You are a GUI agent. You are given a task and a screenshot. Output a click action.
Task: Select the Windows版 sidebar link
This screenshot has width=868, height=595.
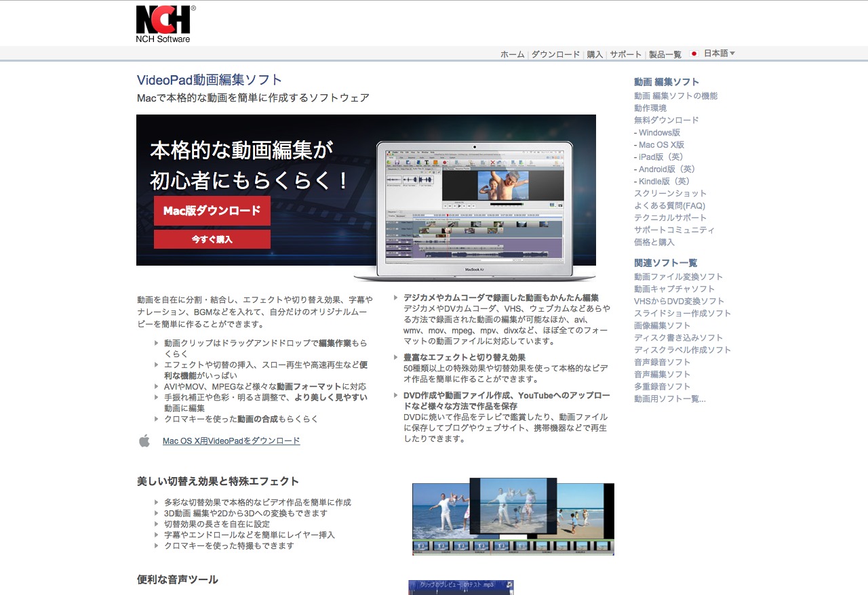[659, 133]
